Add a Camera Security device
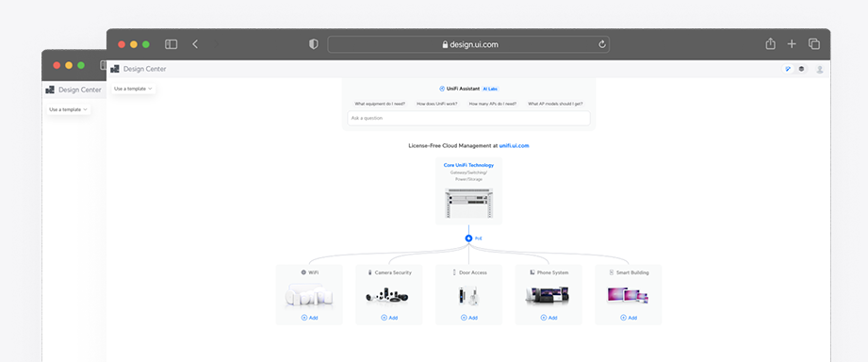 click(x=389, y=318)
